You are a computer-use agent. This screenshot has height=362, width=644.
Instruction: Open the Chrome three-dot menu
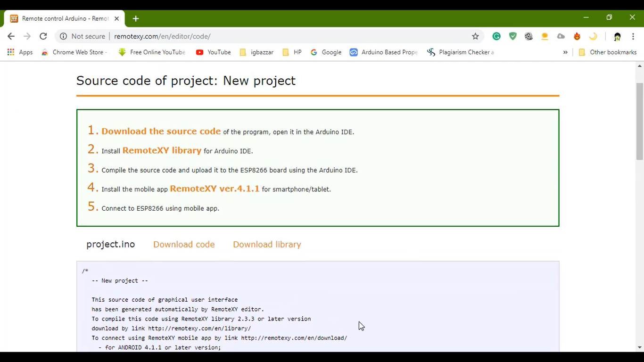coord(633,36)
